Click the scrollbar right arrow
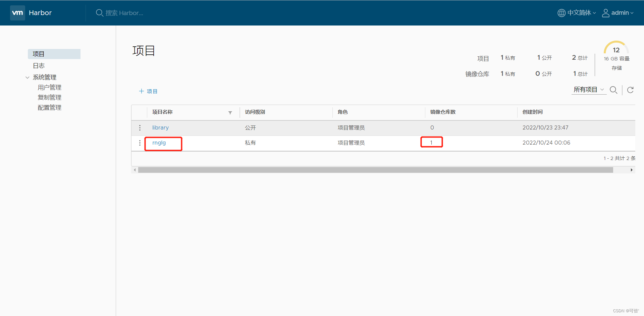 [632, 170]
